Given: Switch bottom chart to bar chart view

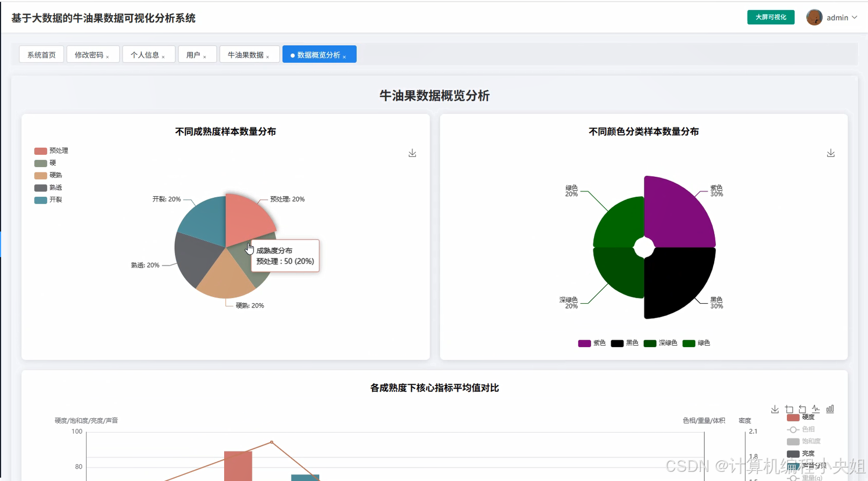Looking at the screenshot, I should pos(830,410).
